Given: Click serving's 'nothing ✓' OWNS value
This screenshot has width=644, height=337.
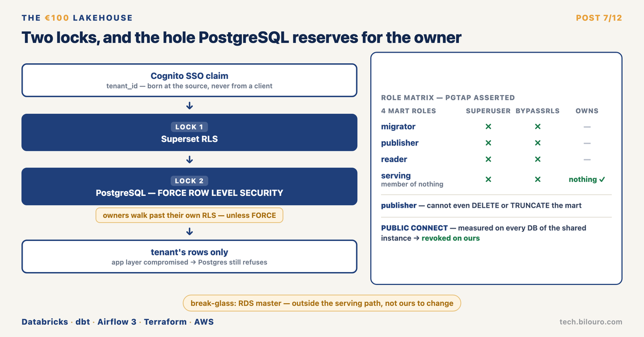Looking at the screenshot, I should (x=587, y=180).
